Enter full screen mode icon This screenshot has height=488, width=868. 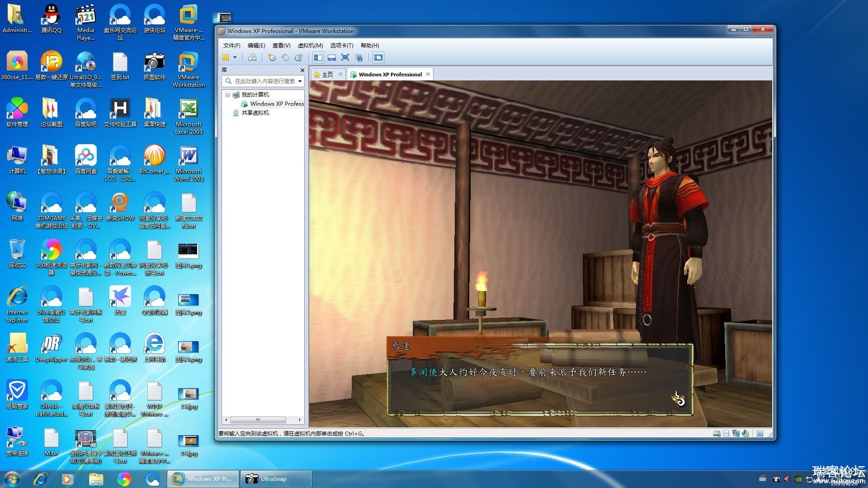click(345, 57)
